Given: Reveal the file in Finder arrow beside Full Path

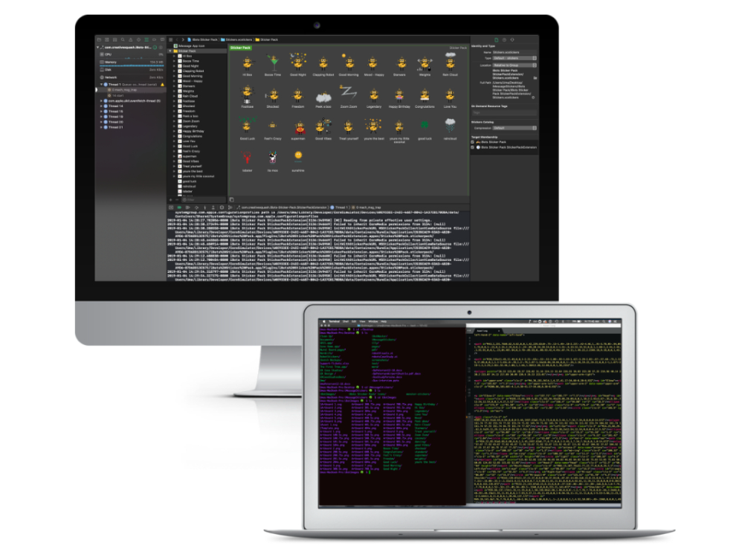Looking at the screenshot, I should pyautogui.click(x=534, y=97).
